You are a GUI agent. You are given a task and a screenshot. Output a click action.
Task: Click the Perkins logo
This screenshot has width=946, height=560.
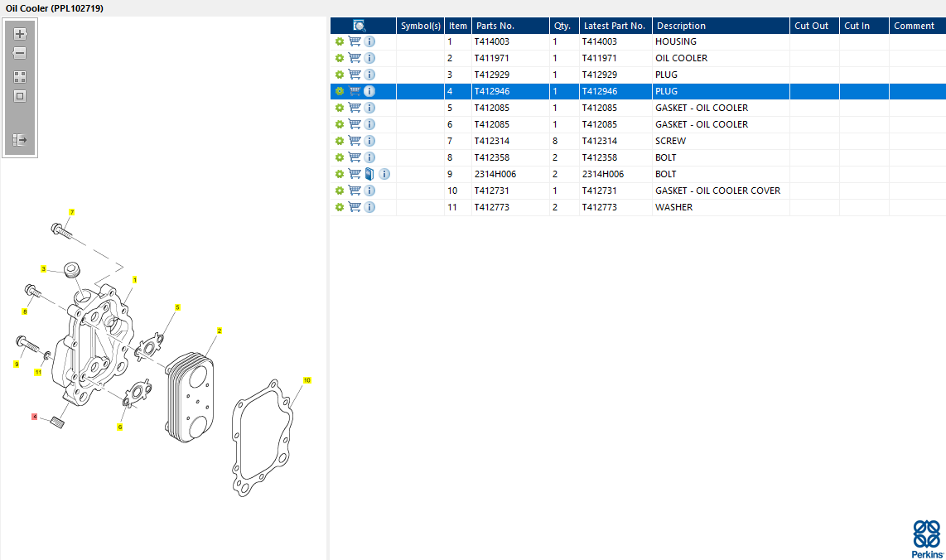pyautogui.click(x=927, y=539)
